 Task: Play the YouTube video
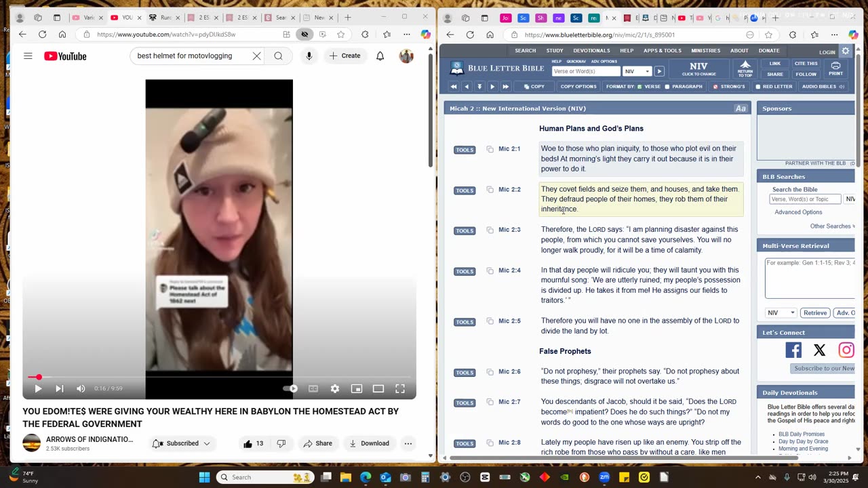[38, 388]
